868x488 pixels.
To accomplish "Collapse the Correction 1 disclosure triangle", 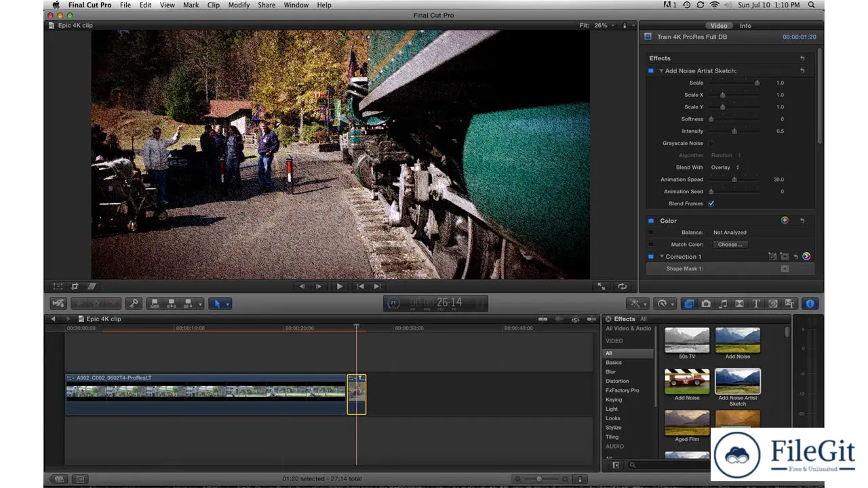I will click(661, 256).
